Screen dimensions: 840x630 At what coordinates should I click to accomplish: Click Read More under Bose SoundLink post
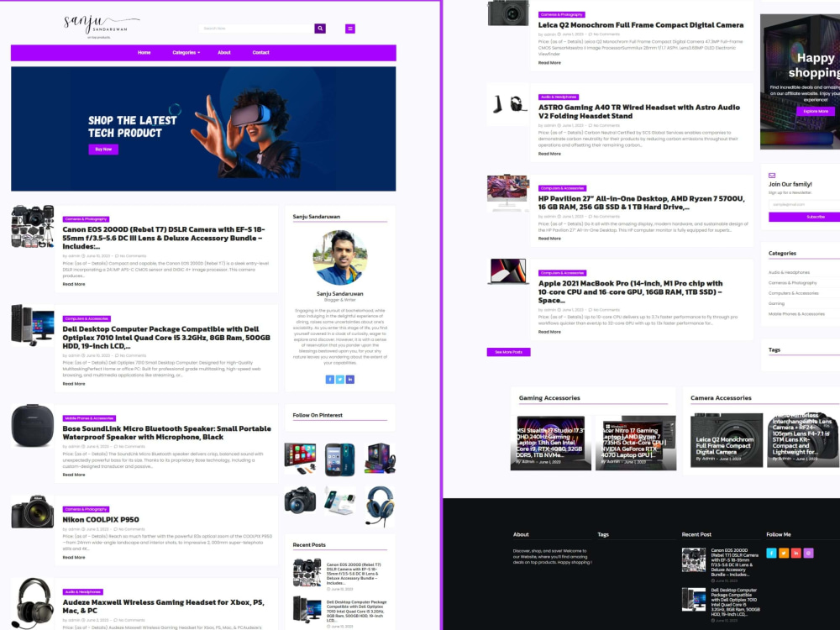74,475
